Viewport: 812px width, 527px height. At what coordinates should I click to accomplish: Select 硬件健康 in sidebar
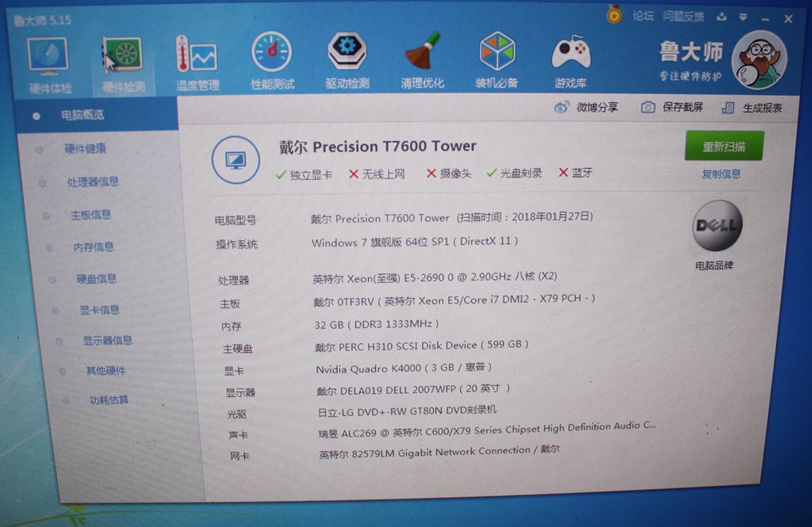point(85,148)
